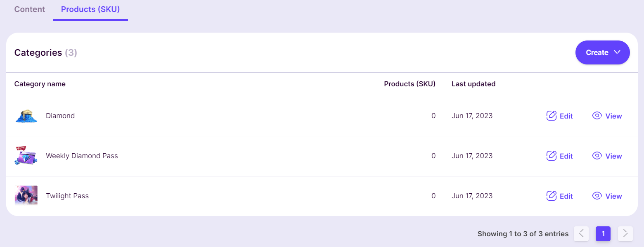Click the chevron arrow on Create button
Image resolution: width=644 pixels, height=247 pixels.
click(x=617, y=52)
